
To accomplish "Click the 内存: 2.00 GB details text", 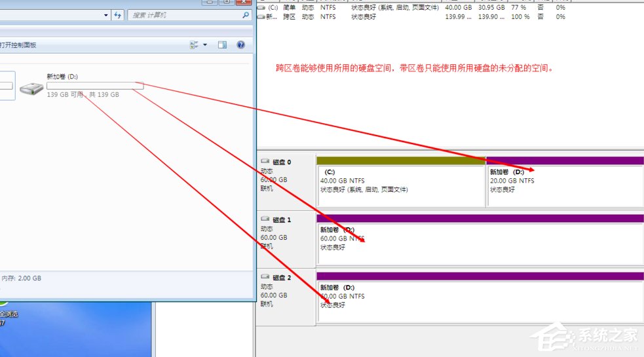I will [x=22, y=278].
